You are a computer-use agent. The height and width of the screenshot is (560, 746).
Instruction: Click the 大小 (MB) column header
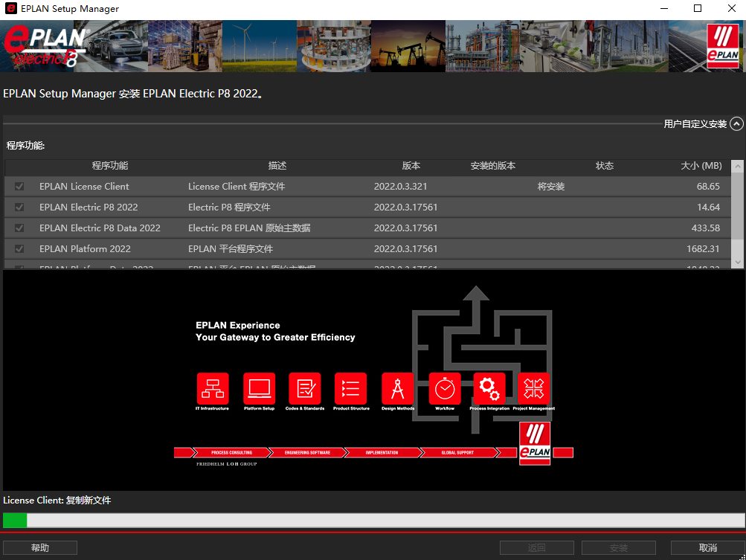(x=701, y=166)
